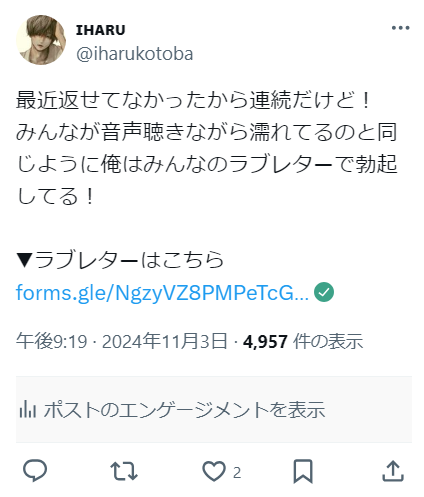Open the three-dot more options menu
This screenshot has height=497, width=424.
400,28
